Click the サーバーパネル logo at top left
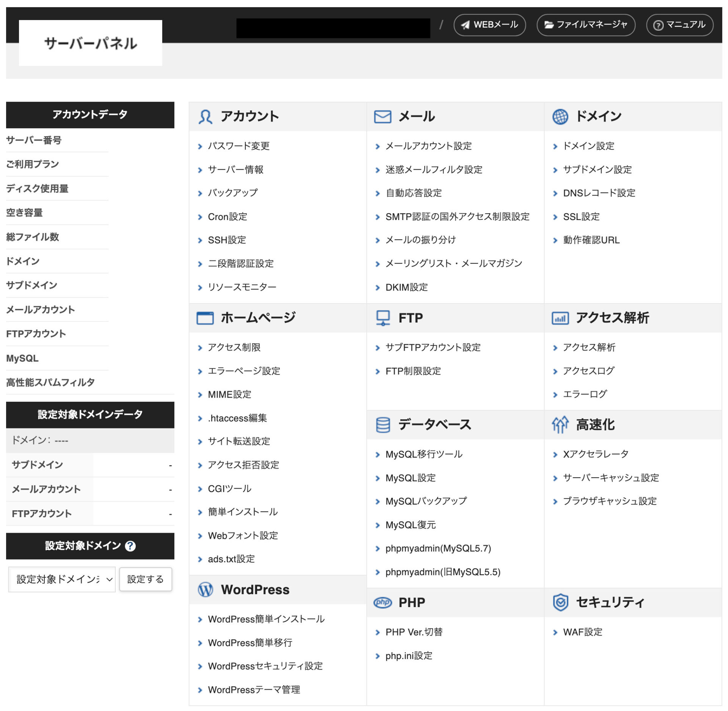 click(x=90, y=43)
